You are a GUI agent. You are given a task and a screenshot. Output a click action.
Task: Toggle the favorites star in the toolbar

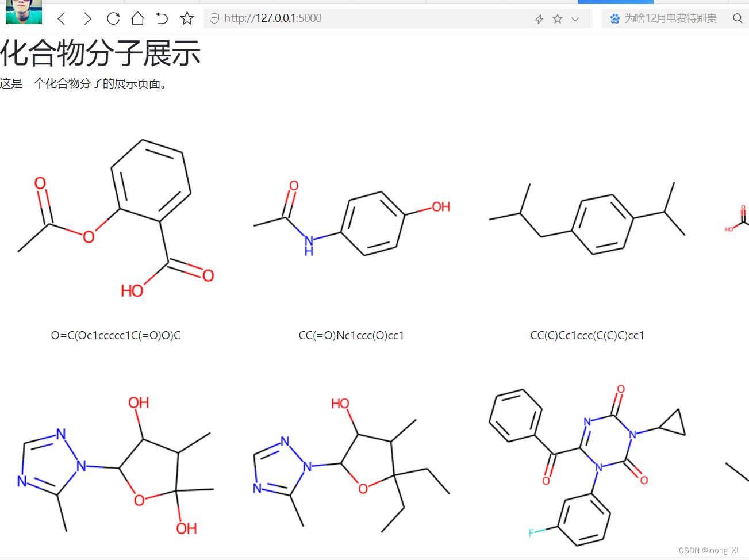tap(187, 18)
